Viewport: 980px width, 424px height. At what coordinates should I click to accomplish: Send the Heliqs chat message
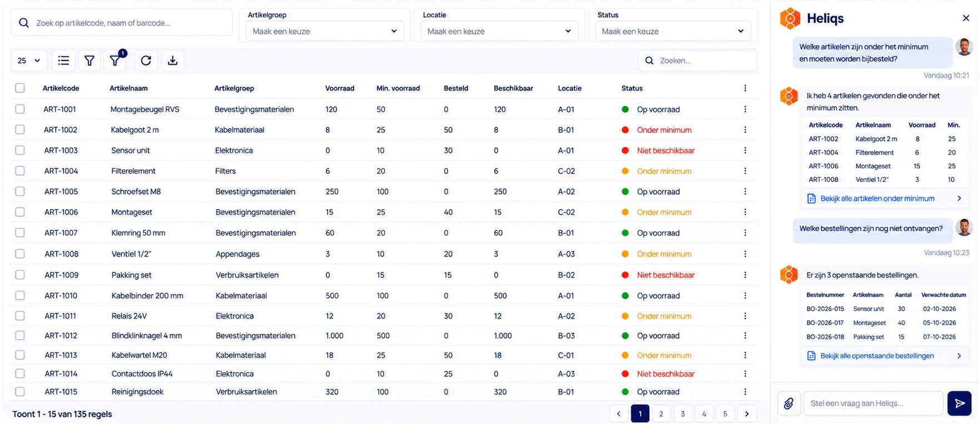[959, 403]
